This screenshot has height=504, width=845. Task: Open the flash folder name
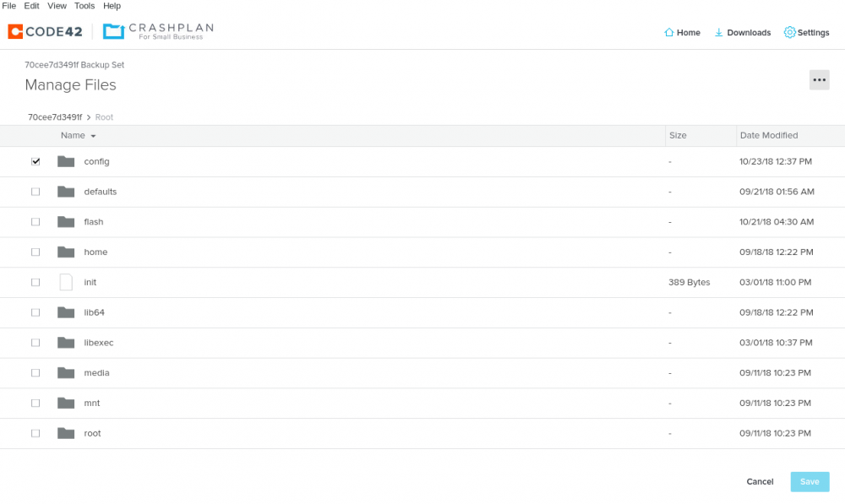click(94, 222)
